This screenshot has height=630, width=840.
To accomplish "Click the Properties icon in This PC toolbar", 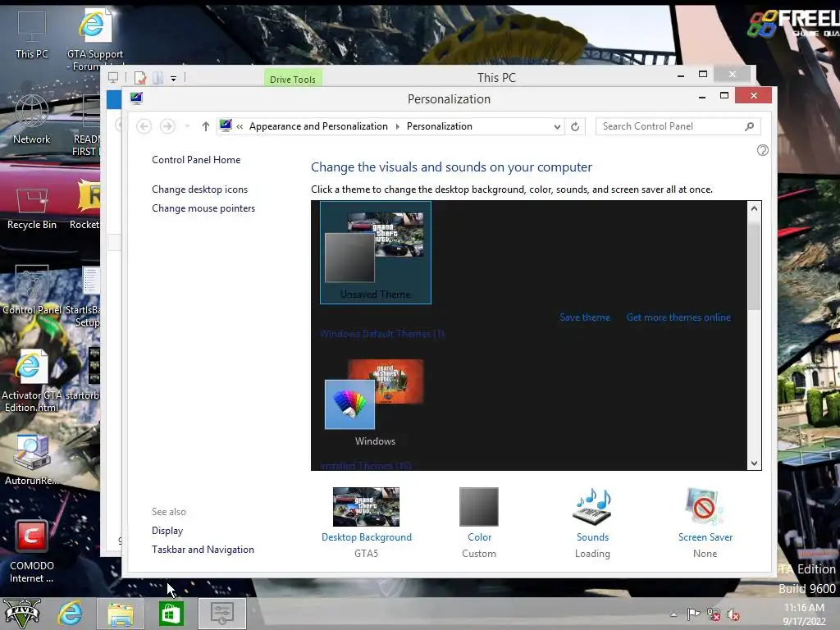I will click(140, 78).
